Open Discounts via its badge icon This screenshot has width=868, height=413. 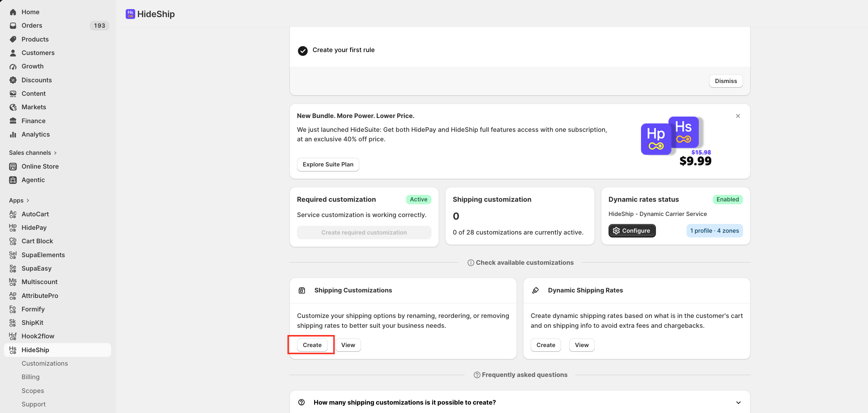pyautogui.click(x=13, y=80)
